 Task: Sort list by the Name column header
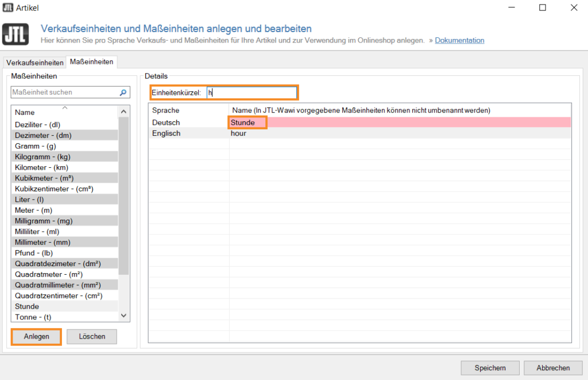pyautogui.click(x=64, y=112)
